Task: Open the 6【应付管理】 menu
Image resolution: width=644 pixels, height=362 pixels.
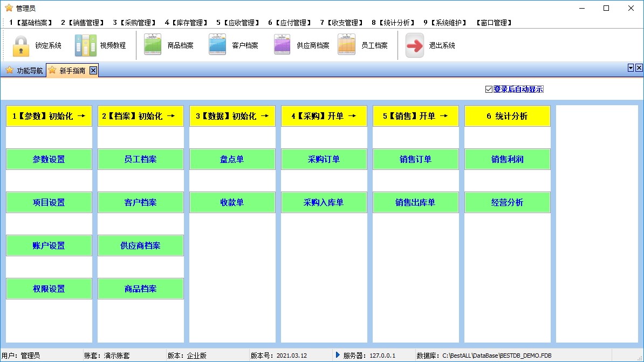Action: 289,23
